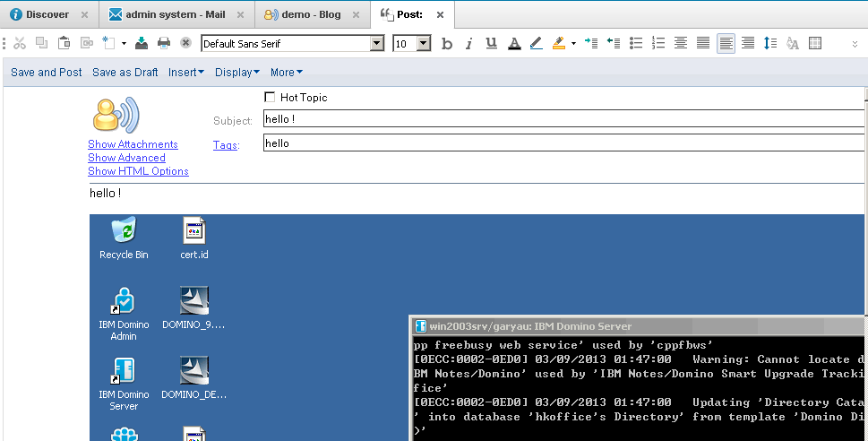
Task: Apply numbered list formatting
Action: click(x=658, y=43)
